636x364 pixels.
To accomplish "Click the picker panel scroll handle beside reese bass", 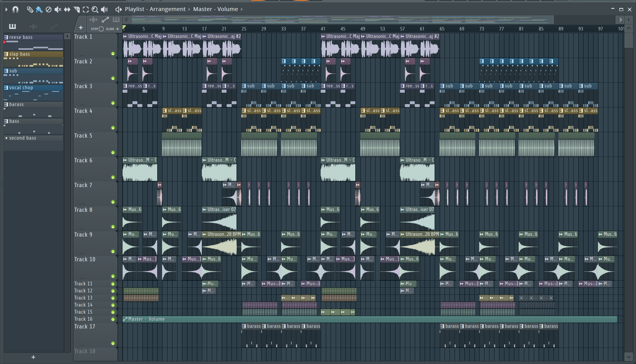I will (67, 36).
